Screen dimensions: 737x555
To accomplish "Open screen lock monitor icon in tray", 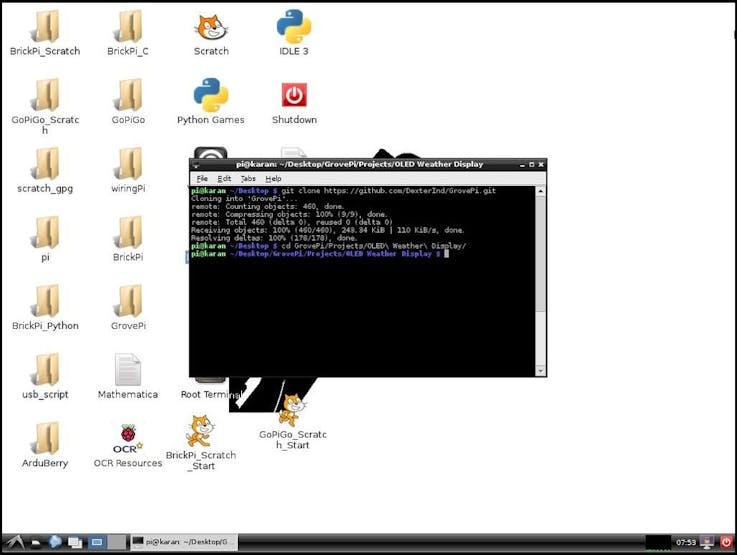I will [707, 542].
